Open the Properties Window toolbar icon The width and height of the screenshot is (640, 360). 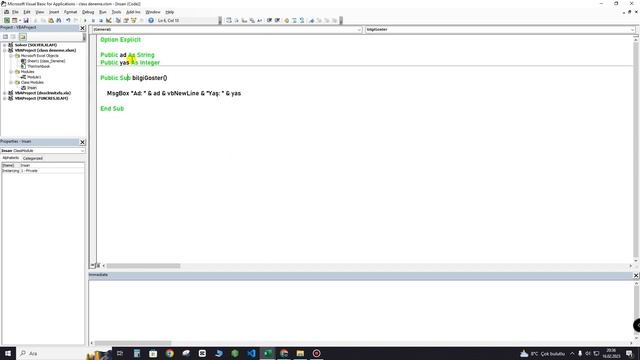click(x=126, y=20)
